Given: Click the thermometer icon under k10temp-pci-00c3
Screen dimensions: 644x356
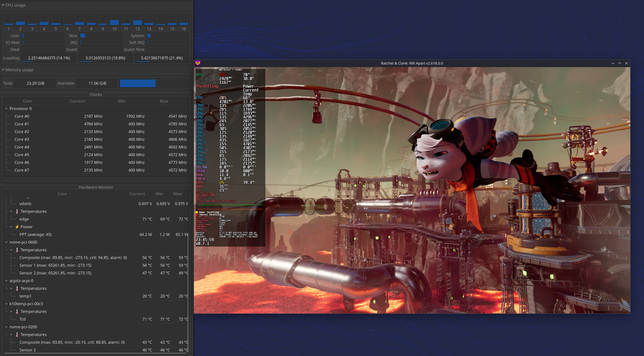Looking at the screenshot, I should [x=17, y=311].
